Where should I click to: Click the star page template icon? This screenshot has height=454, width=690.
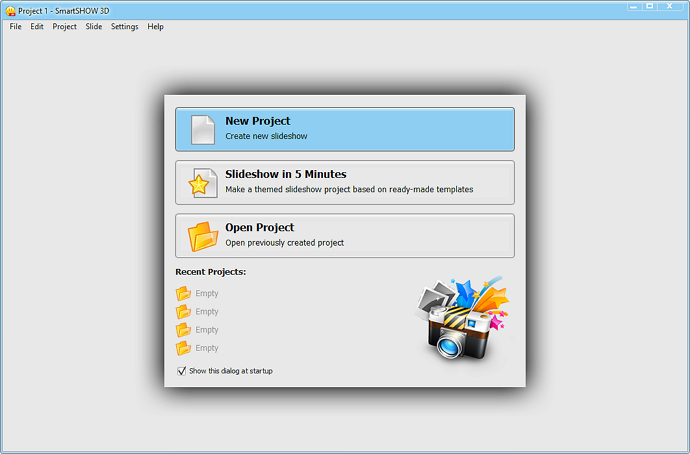click(203, 183)
